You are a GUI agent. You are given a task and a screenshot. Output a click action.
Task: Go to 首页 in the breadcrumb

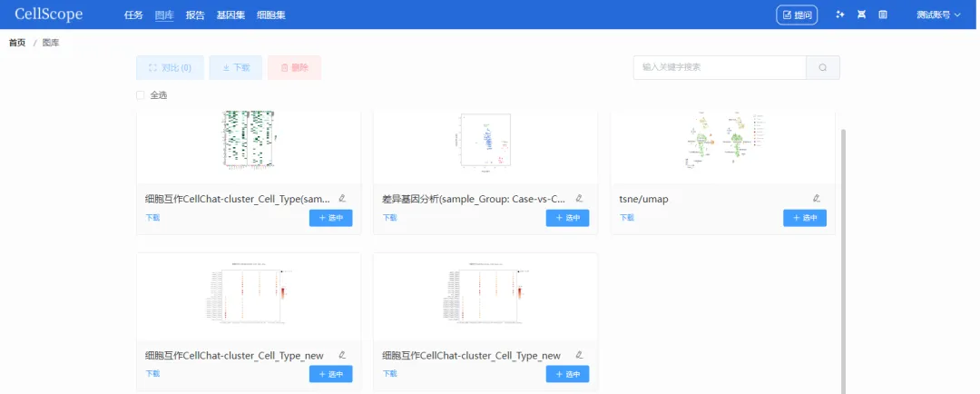click(17, 44)
